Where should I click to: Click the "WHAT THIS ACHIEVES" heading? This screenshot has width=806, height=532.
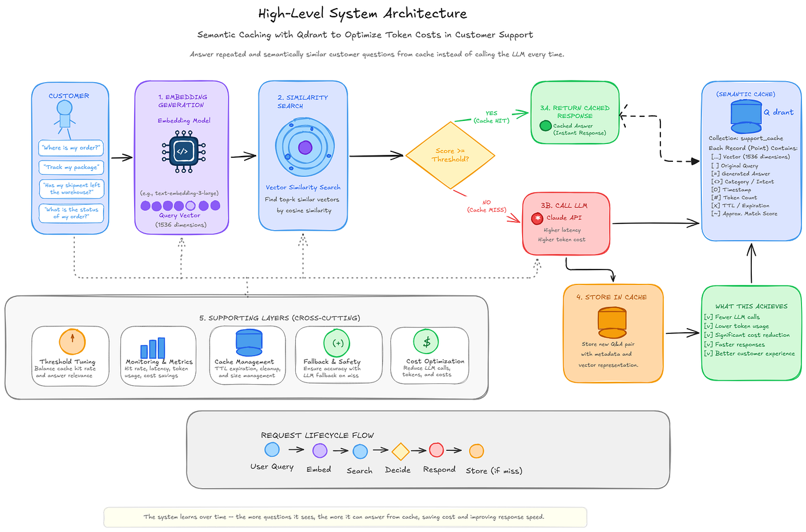pos(751,306)
